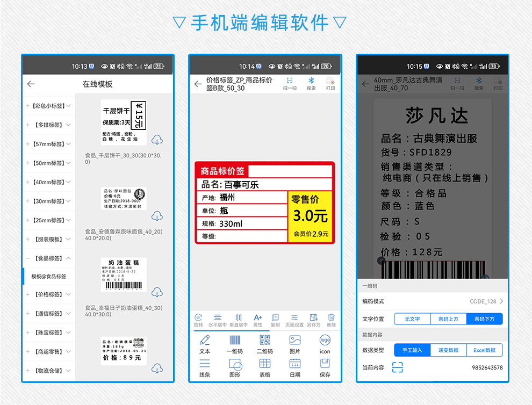532x405 pixels.
Task: Expand the 【彩色小标签】 category
Action: point(49,106)
